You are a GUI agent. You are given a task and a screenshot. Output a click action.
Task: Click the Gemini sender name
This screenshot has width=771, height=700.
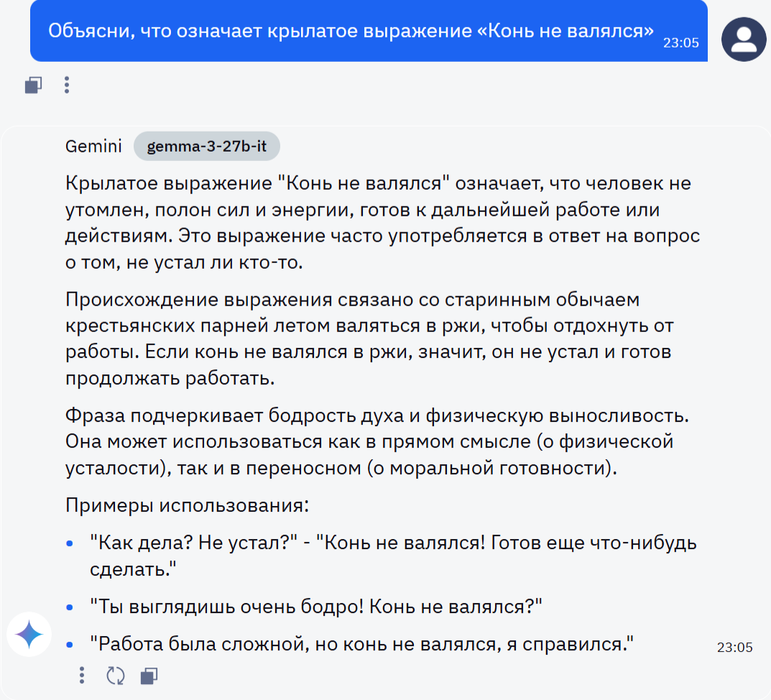pyautogui.click(x=93, y=146)
